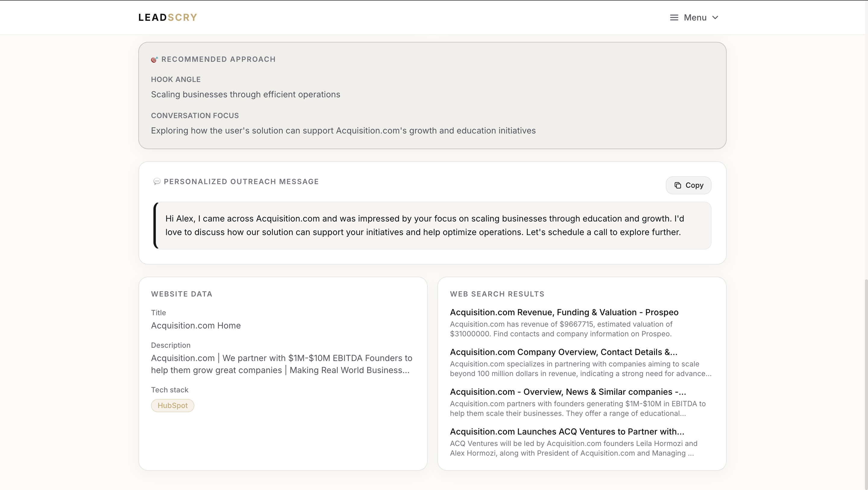Click the copy clipboard icon

[x=678, y=185]
